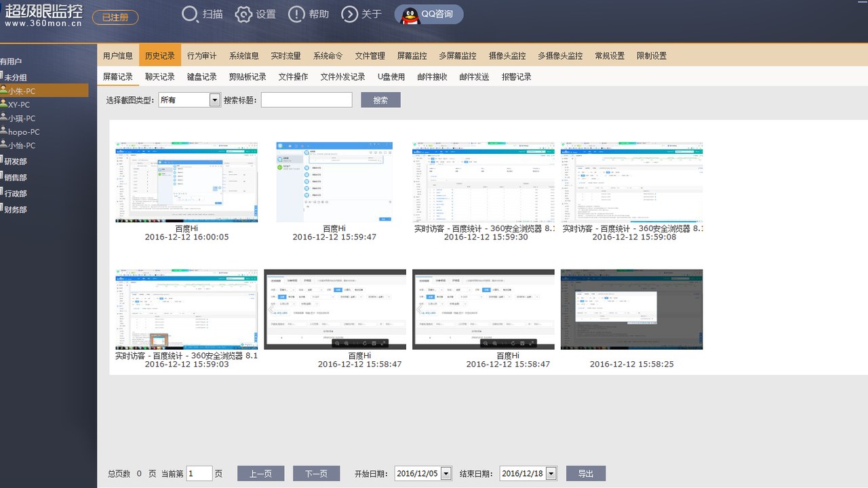The height and width of the screenshot is (488, 868).
Task: Open the U盘使用 sub-tab
Action: tap(391, 77)
